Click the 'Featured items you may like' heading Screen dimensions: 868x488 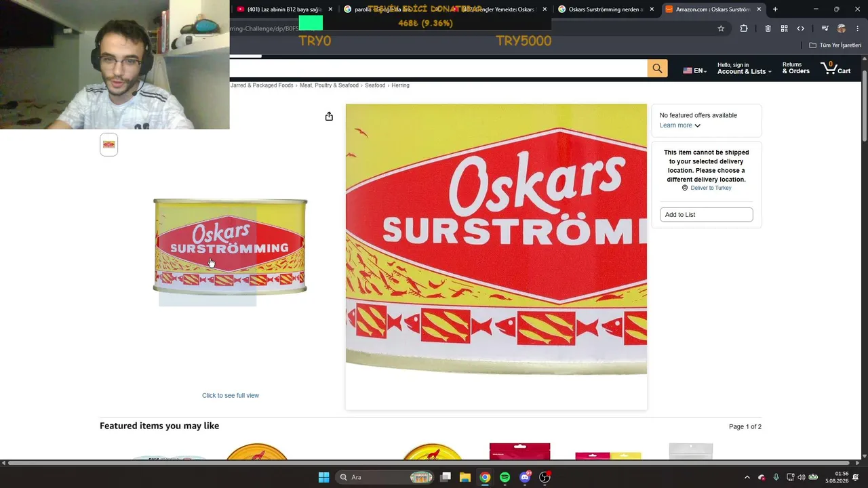click(159, 426)
